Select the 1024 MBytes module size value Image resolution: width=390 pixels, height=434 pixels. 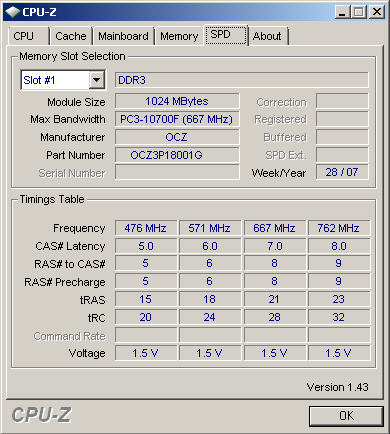pos(177,101)
